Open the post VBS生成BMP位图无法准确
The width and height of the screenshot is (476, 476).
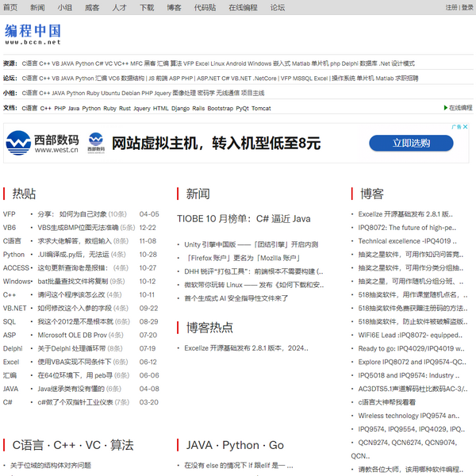pos(75,228)
